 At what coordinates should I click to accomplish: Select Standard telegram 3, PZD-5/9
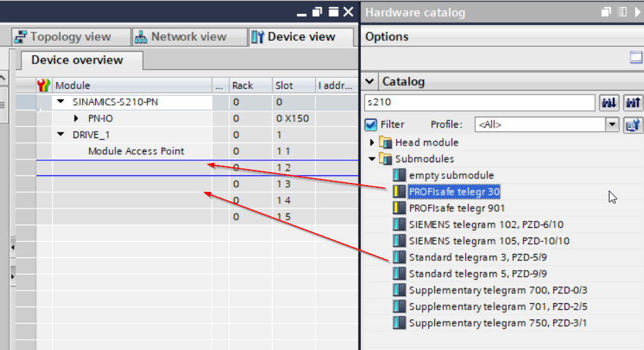(478, 257)
